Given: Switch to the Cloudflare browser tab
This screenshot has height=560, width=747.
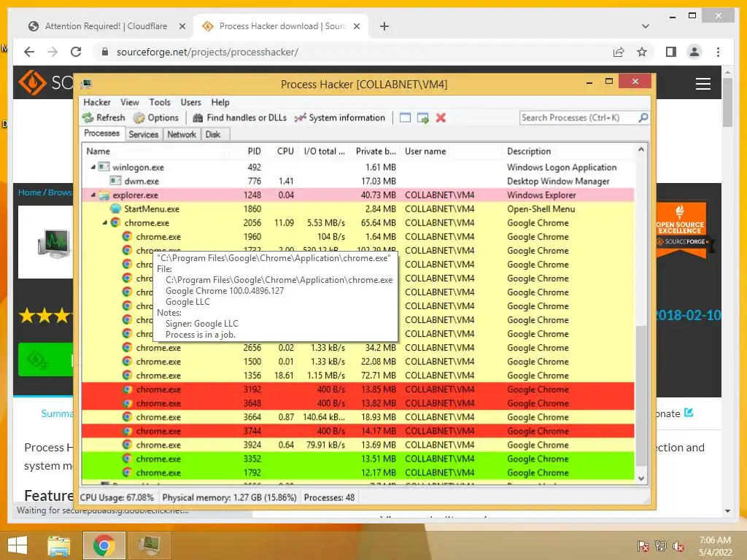Looking at the screenshot, I should pos(106,26).
